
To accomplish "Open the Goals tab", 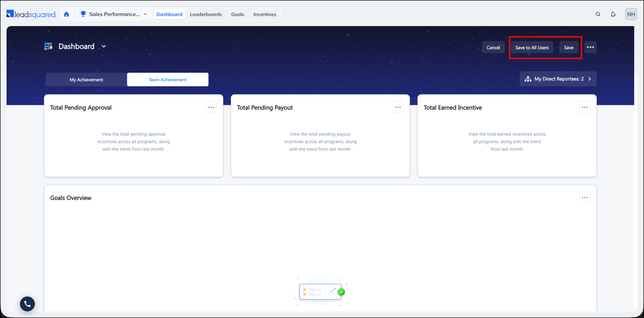I will 237,14.
